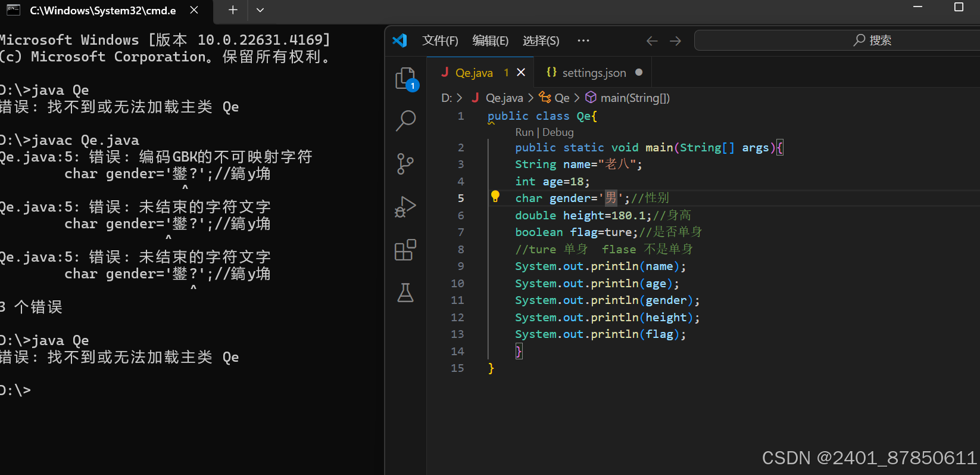980x475 pixels.
Task: Click the Run code lens link
Action: [x=524, y=132]
